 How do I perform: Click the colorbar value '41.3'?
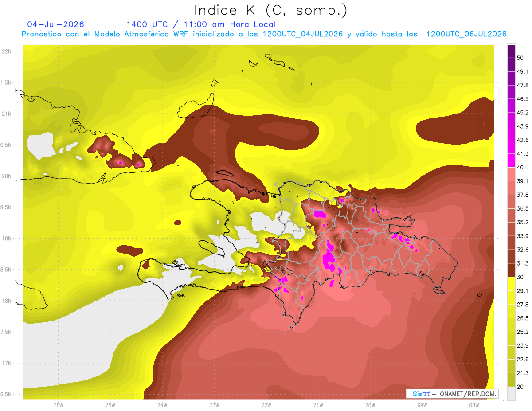(522, 154)
